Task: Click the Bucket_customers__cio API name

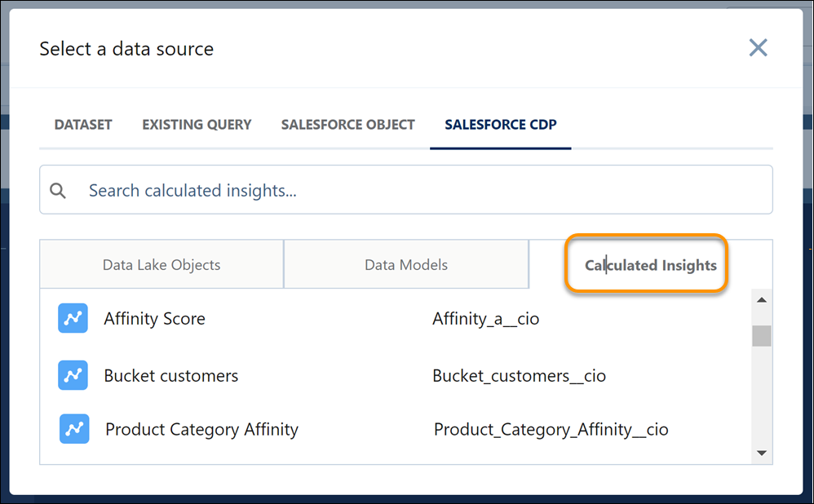Action: [519, 376]
